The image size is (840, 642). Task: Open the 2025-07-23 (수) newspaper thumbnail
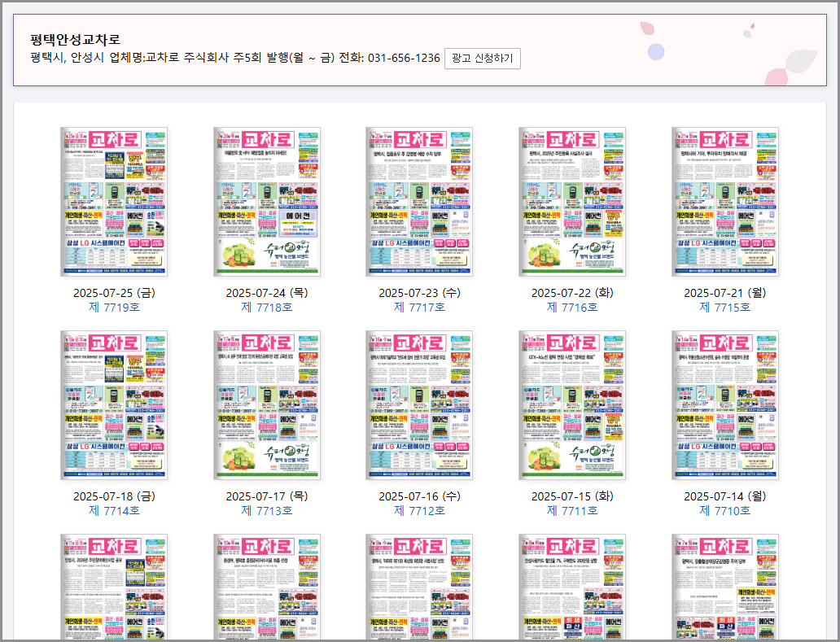coord(419,202)
